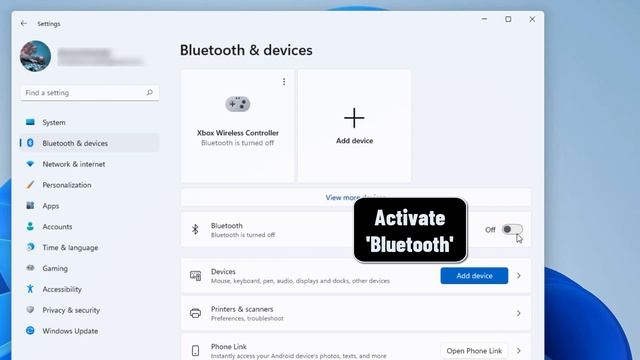
Task: Open the Apps settings page
Action: pos(89,206)
